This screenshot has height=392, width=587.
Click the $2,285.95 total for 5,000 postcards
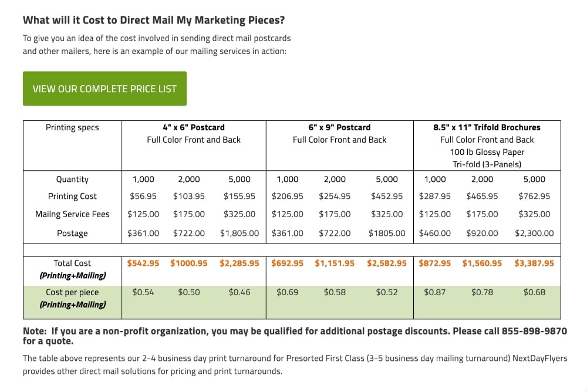(239, 263)
